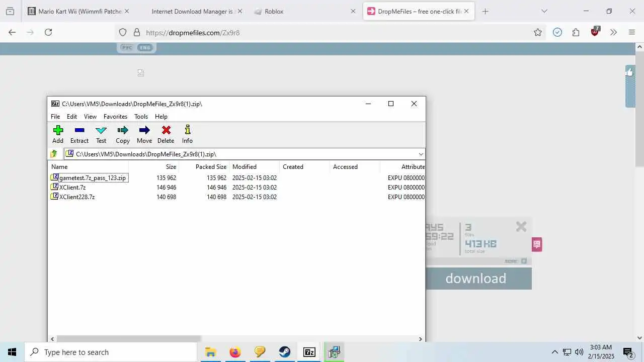This screenshot has height=362, width=644.
Task: Click the site lock icon
Action: pyautogui.click(x=136, y=32)
